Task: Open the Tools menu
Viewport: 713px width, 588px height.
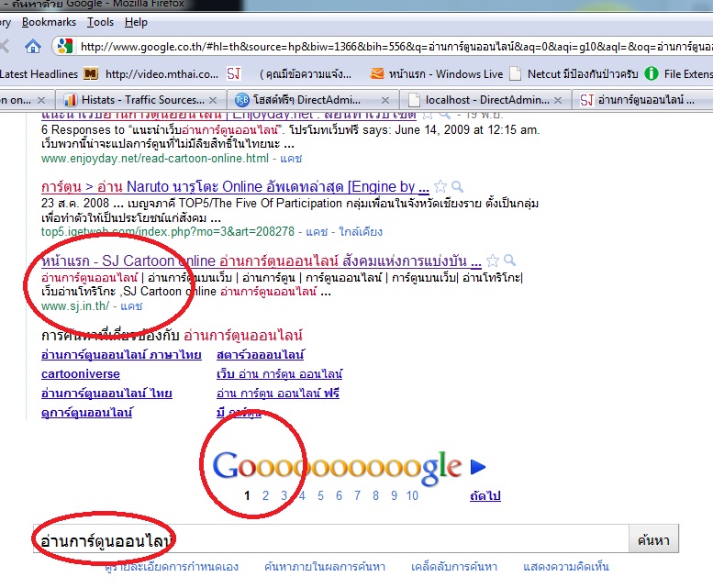Action: click(x=101, y=22)
